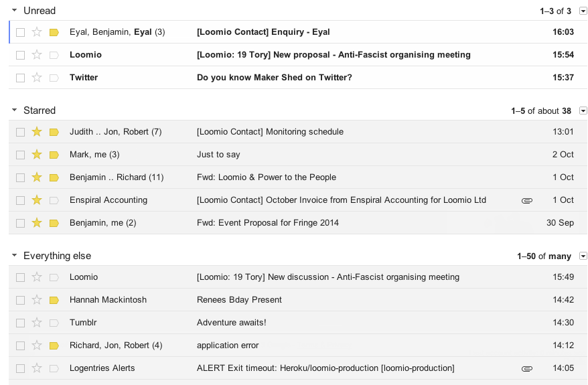Image resolution: width=588 pixels, height=385 pixels.
Task: Open Loomio Contact Enquiry - Eyal email
Action: tap(263, 32)
